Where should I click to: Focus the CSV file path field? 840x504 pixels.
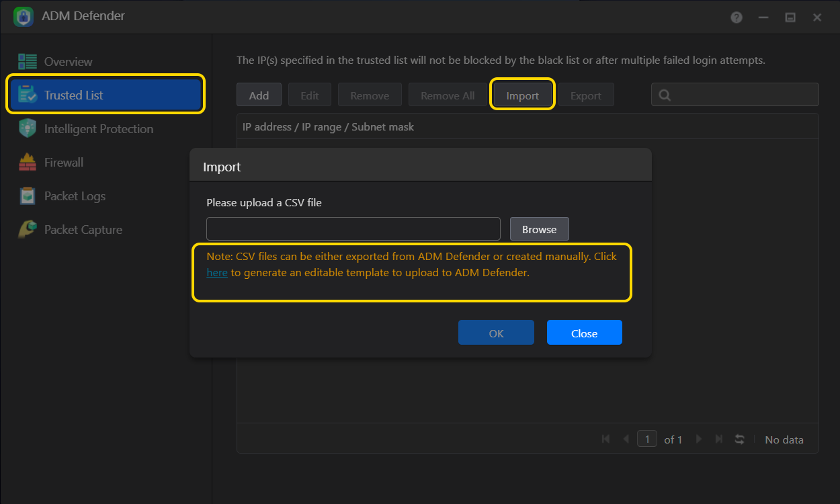coord(353,229)
